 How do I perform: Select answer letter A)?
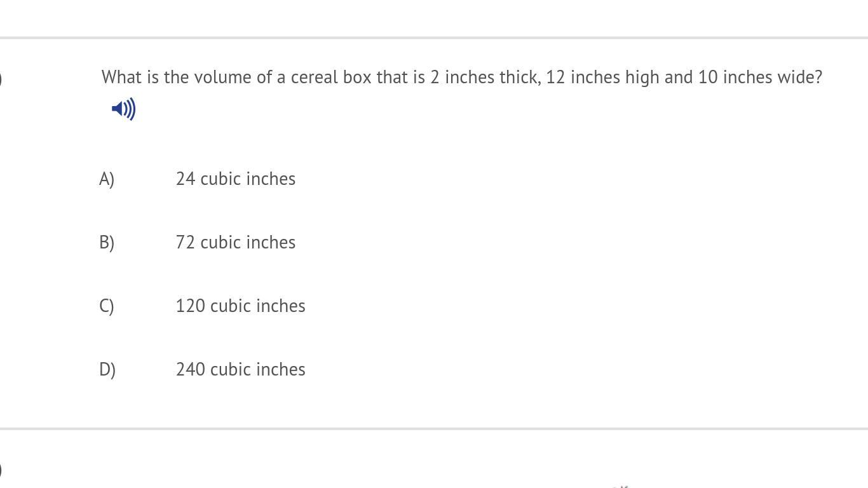pyautogui.click(x=107, y=179)
